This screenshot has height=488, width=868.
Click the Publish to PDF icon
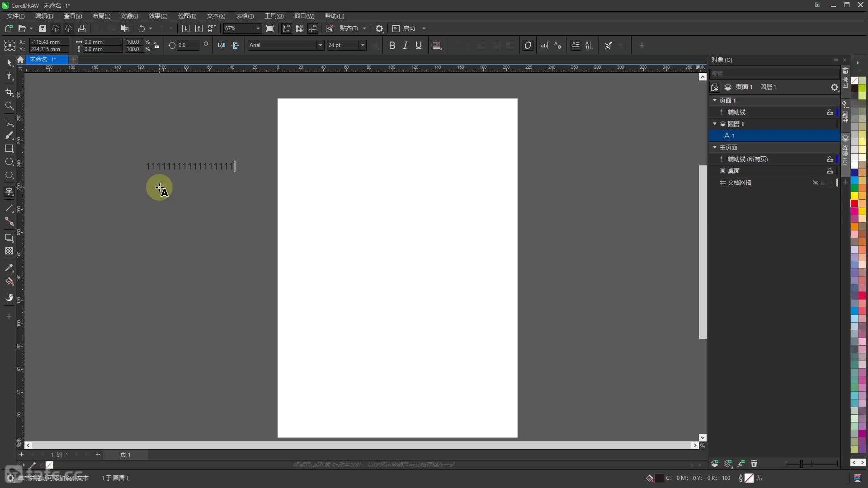click(212, 28)
